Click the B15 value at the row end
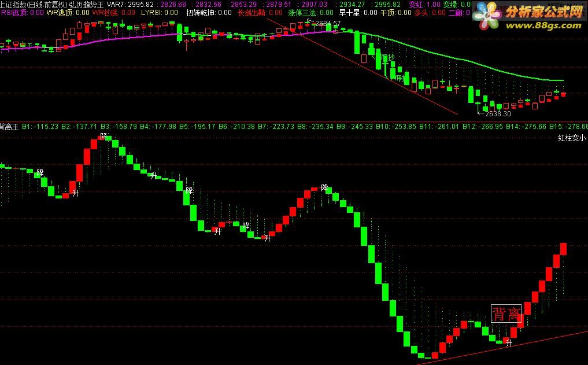The width and height of the screenshot is (588, 365). pyautogui.click(x=568, y=127)
